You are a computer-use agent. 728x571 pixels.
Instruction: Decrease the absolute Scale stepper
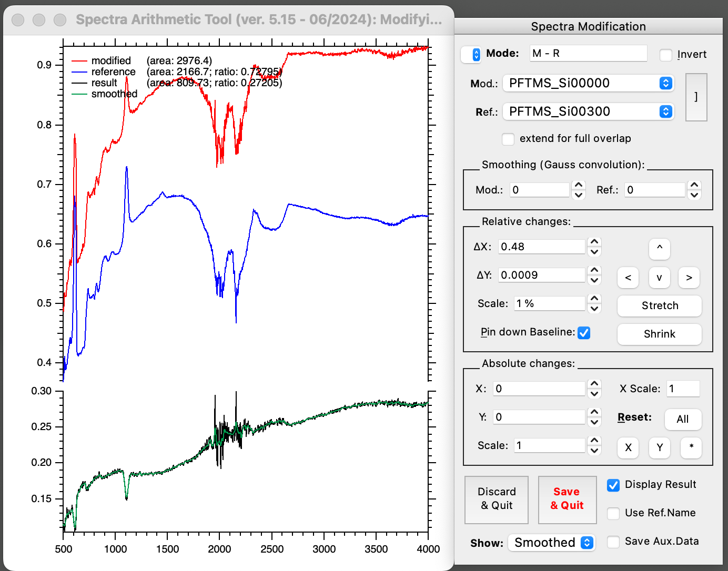pos(594,450)
